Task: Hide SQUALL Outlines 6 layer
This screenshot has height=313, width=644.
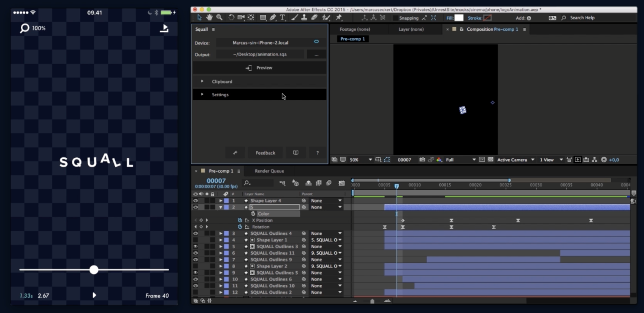Action: 195,279
